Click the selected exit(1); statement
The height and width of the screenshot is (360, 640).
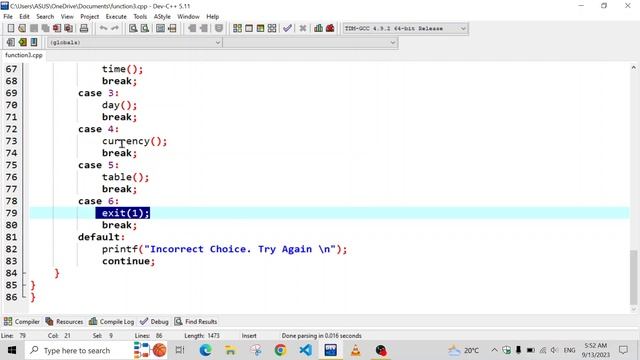pos(123,213)
